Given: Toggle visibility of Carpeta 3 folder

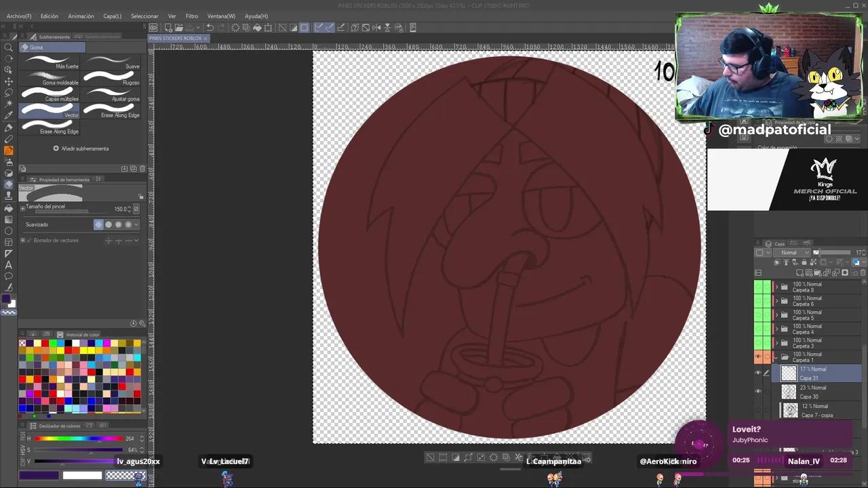Looking at the screenshot, I should click(758, 343).
